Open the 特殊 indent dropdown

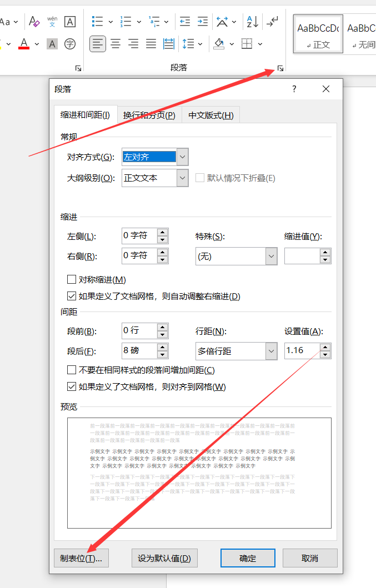click(x=271, y=256)
